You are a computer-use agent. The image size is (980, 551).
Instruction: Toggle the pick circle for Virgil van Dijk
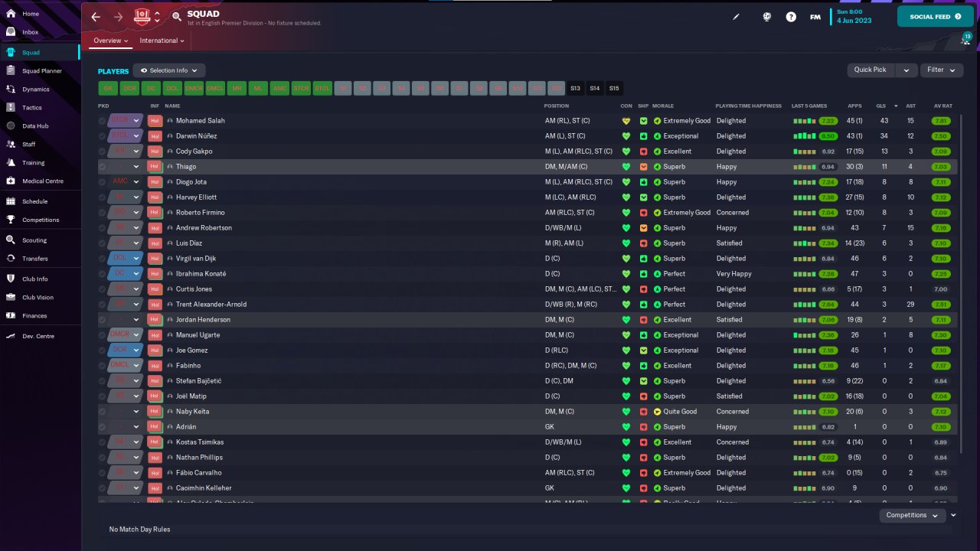pos(103,259)
